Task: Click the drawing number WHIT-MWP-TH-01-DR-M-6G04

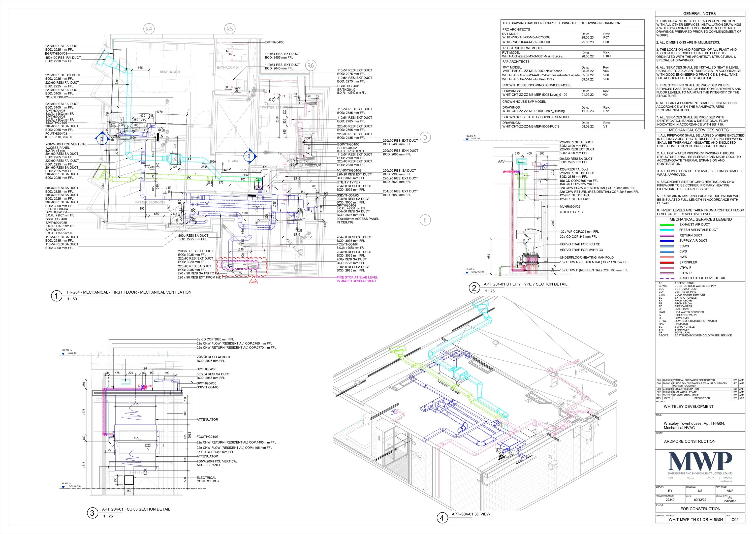Action: (696, 520)
